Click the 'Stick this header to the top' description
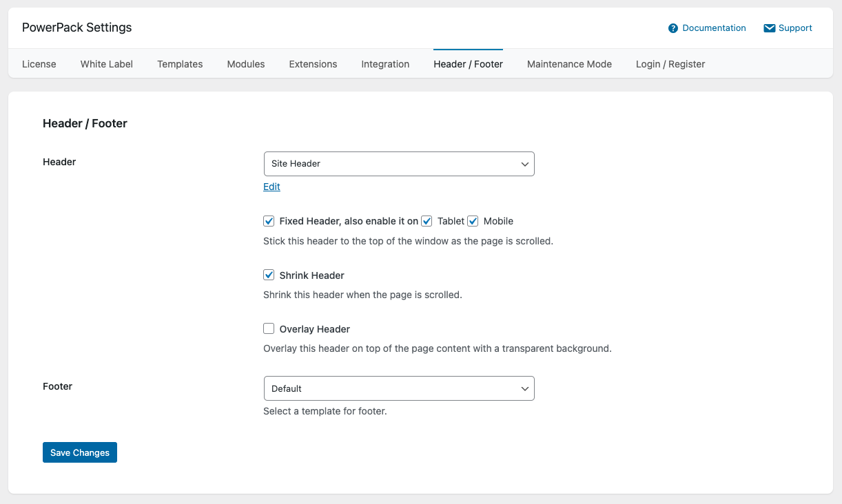This screenshot has width=842, height=504. pyautogui.click(x=408, y=242)
